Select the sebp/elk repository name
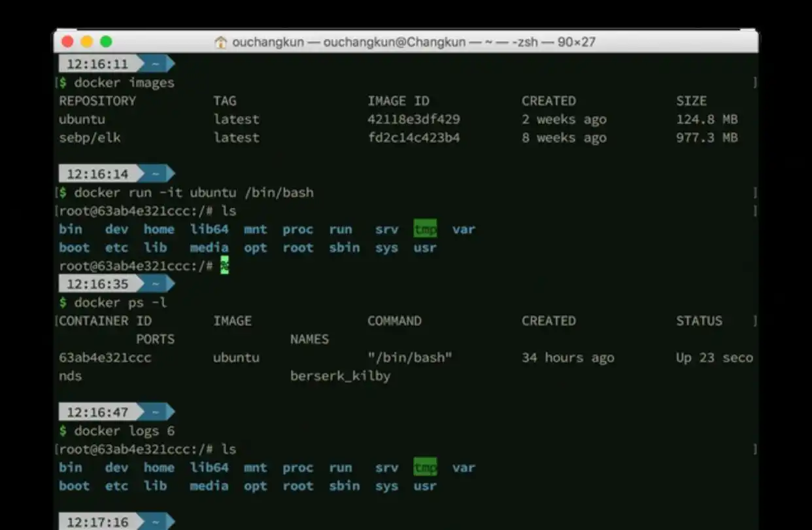The height and width of the screenshot is (530, 812). point(90,138)
